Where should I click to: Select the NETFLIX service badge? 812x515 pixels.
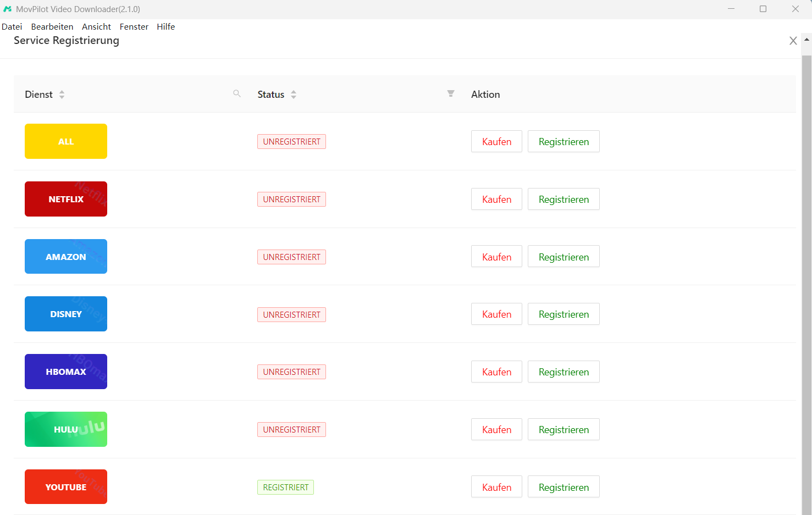pos(66,199)
